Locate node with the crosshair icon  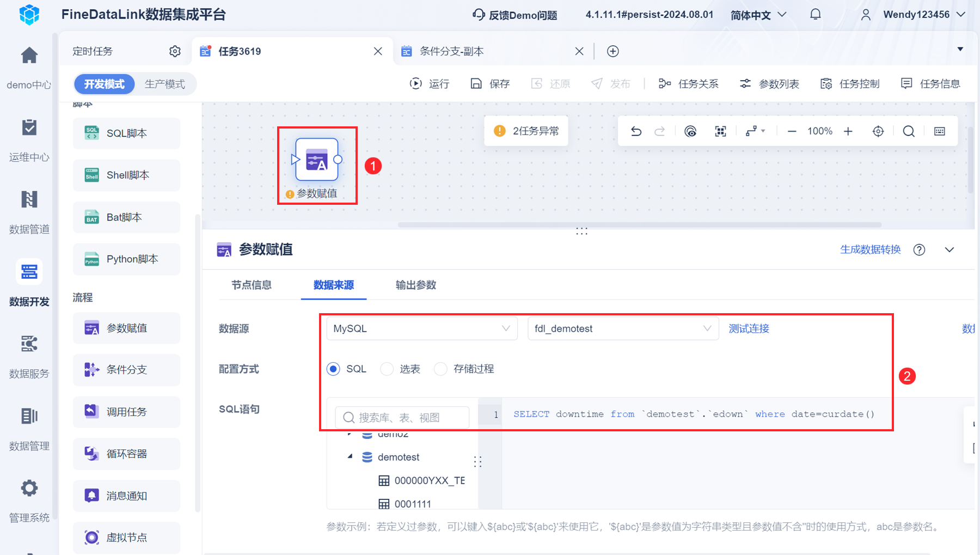point(878,131)
